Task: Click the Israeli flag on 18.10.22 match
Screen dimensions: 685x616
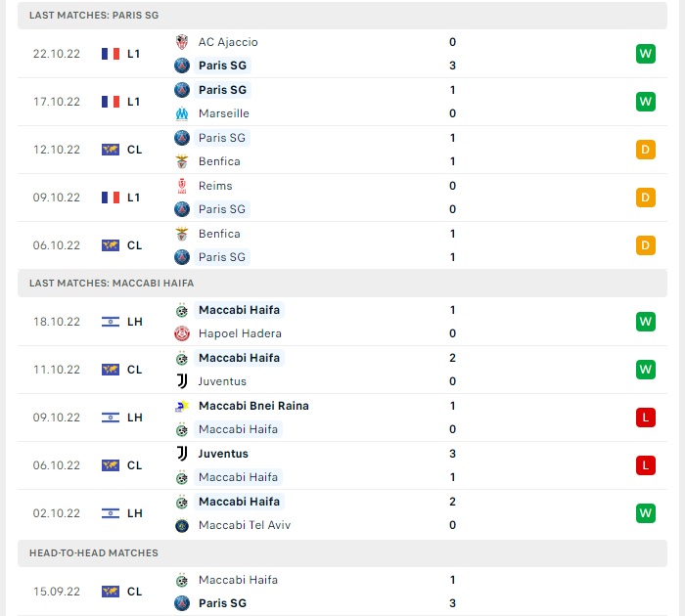Action: pyautogui.click(x=111, y=322)
